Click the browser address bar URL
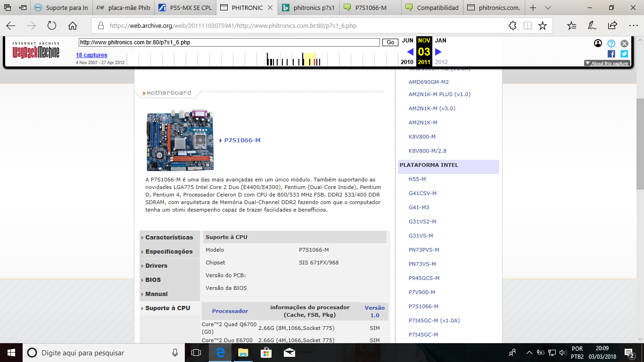Viewport: 644px width, 362px height. pos(233,26)
